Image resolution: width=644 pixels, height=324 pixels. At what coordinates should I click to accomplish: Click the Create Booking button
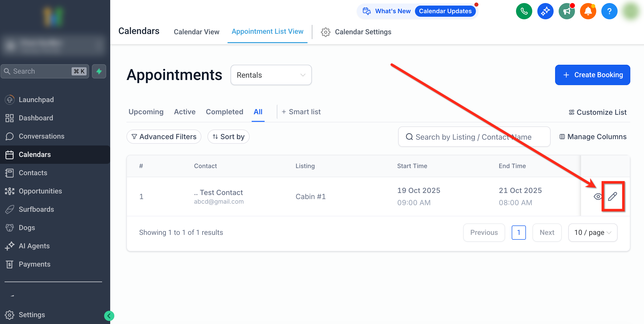[592, 75]
